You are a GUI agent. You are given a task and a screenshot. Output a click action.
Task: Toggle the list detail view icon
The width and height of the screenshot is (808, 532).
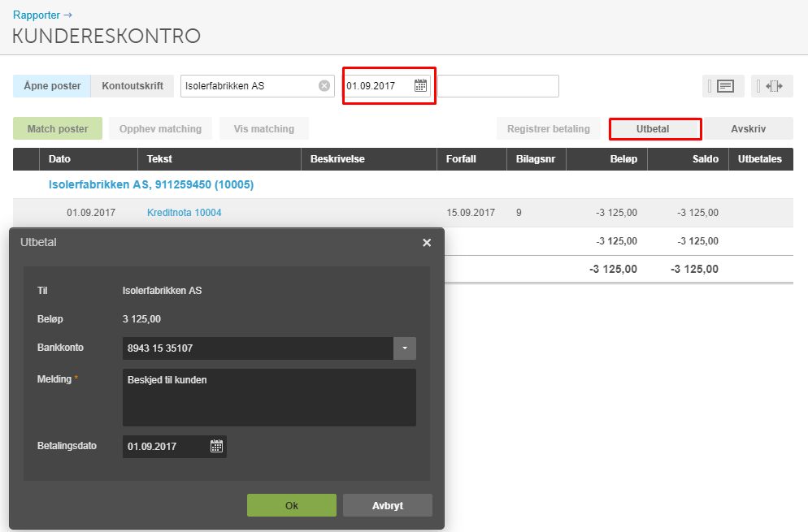[x=723, y=86]
